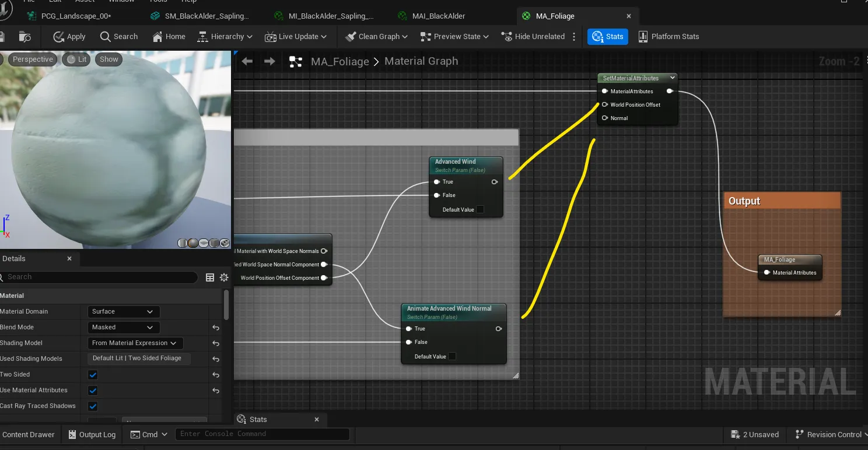Toggle the Cast Ray Traced Shadows checkbox
Viewport: 868px width, 450px height.
pos(93,406)
